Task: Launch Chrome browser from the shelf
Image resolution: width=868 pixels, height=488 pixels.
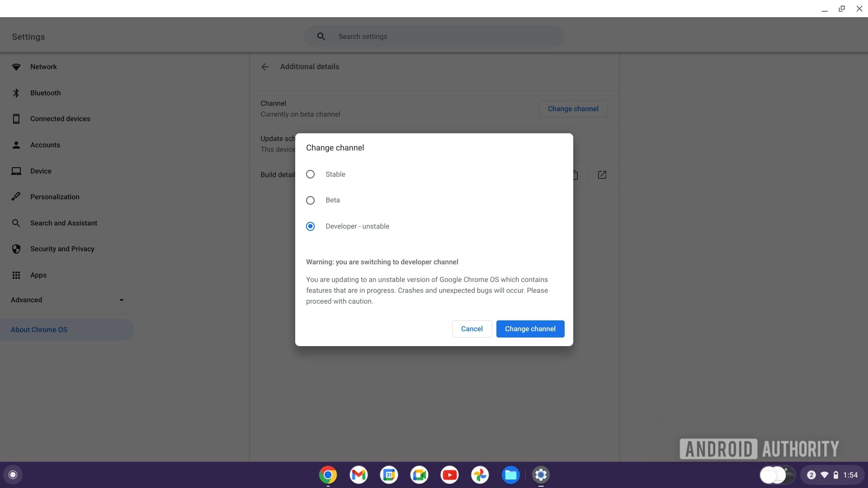Action: click(328, 475)
